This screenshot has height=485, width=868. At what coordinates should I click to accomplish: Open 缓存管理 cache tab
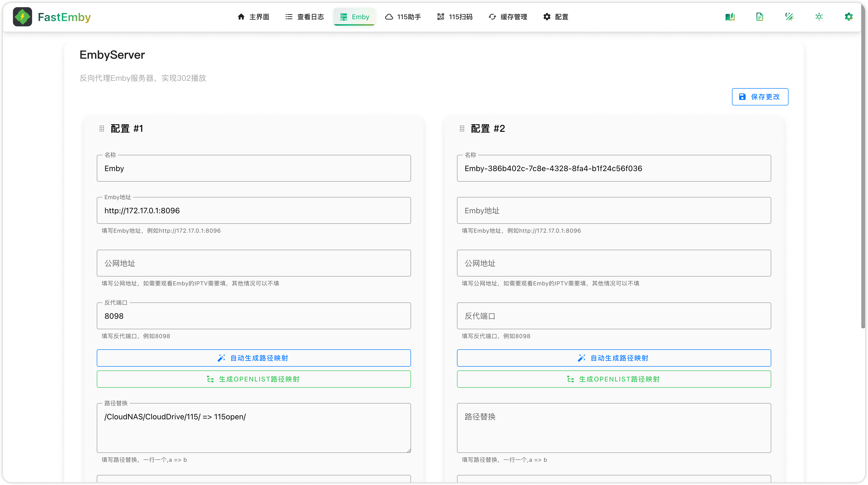point(508,17)
